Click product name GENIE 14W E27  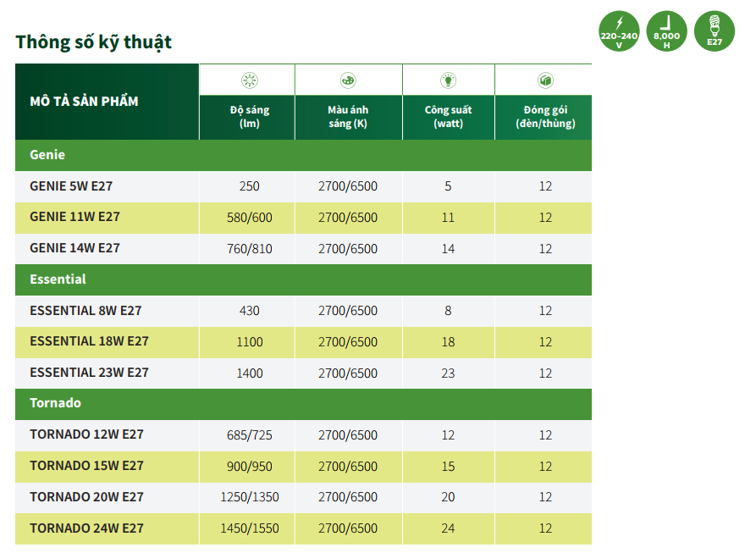[x=74, y=248]
